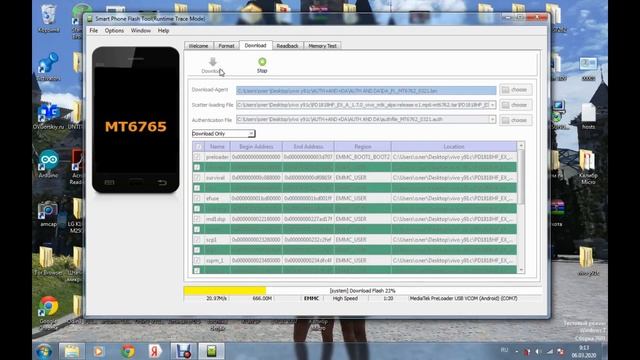Viewport: 640px width, 360px height.
Task: Toggle green row checkbox below survival
Action: [197, 188]
